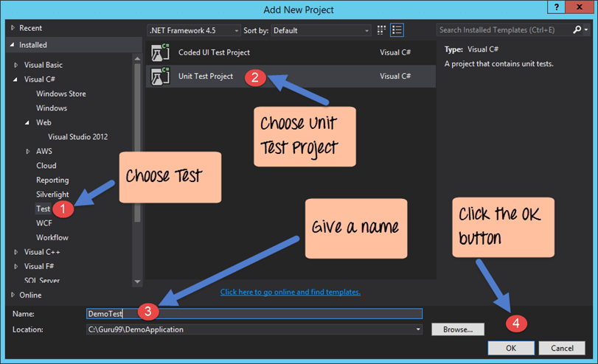Click the Browse... button
The image size is (598, 364).
click(x=458, y=329)
